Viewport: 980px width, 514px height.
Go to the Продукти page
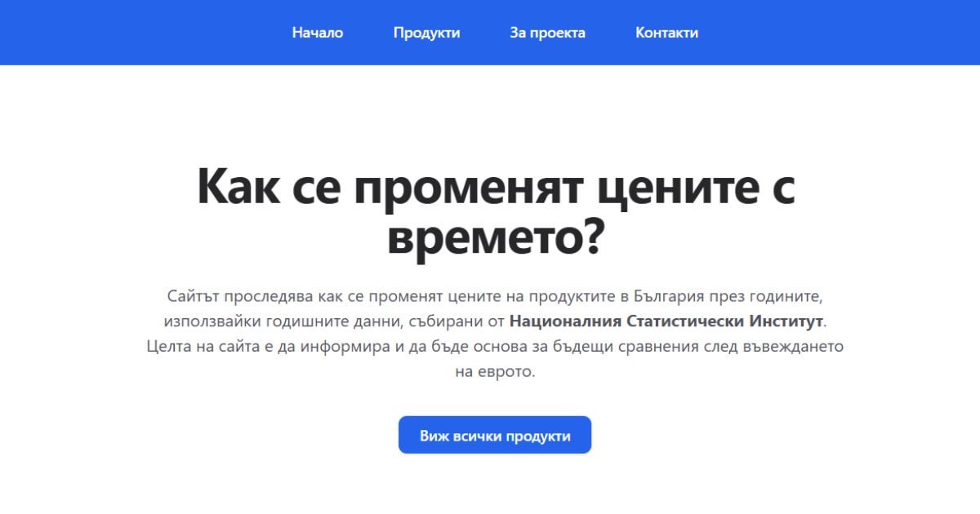[x=426, y=33]
